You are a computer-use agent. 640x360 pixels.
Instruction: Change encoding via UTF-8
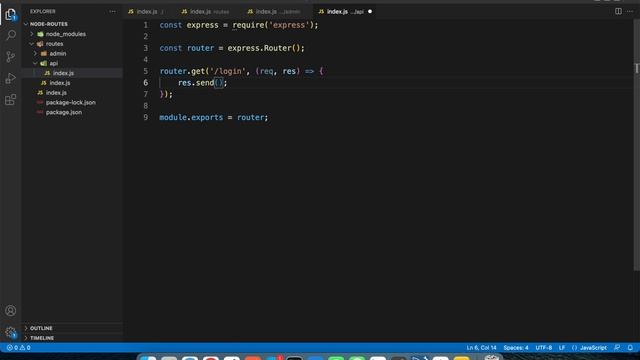pos(543,348)
